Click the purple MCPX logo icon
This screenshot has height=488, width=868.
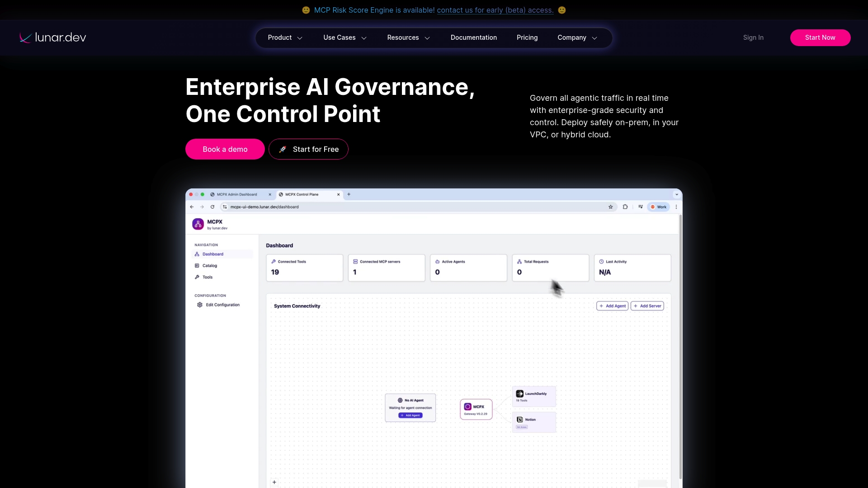pos(198,223)
